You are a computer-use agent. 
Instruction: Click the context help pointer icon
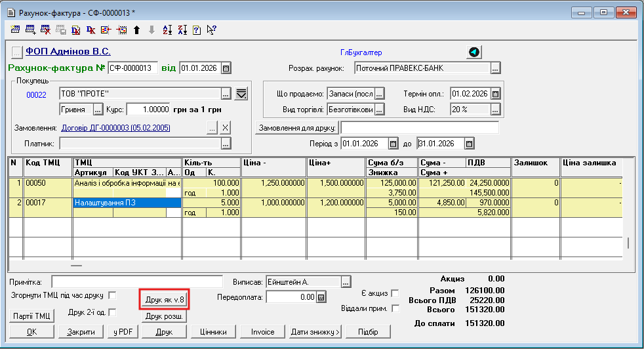211,30
